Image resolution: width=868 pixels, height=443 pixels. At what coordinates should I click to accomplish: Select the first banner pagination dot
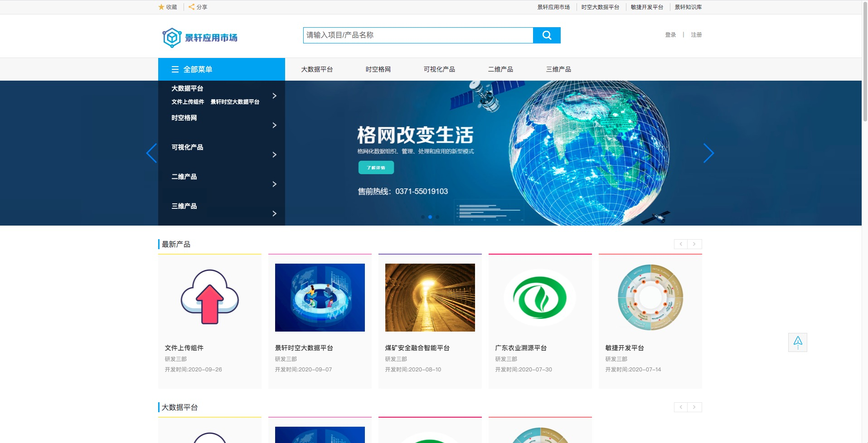point(423,217)
